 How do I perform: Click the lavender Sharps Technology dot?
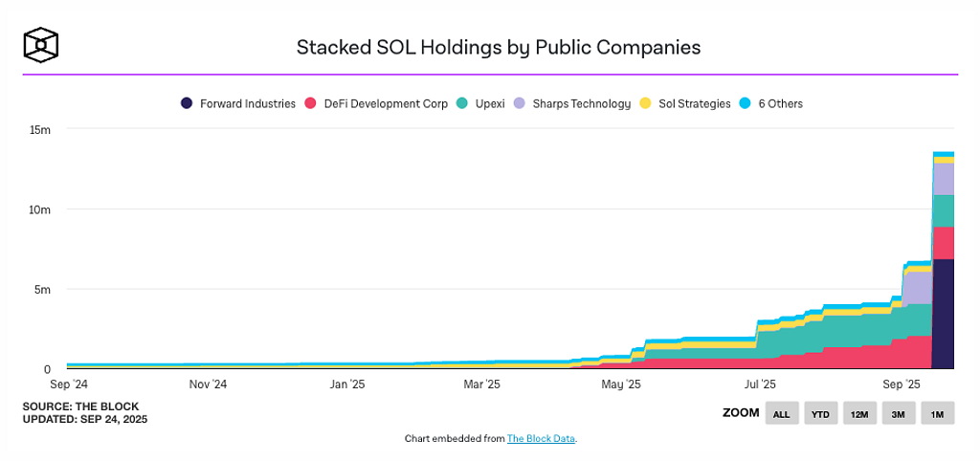pos(520,103)
